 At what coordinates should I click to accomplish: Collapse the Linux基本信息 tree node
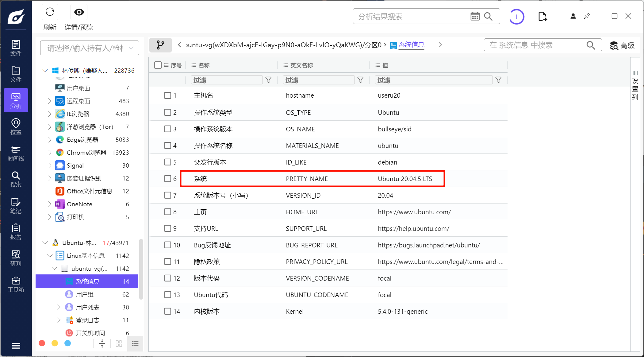click(x=49, y=256)
